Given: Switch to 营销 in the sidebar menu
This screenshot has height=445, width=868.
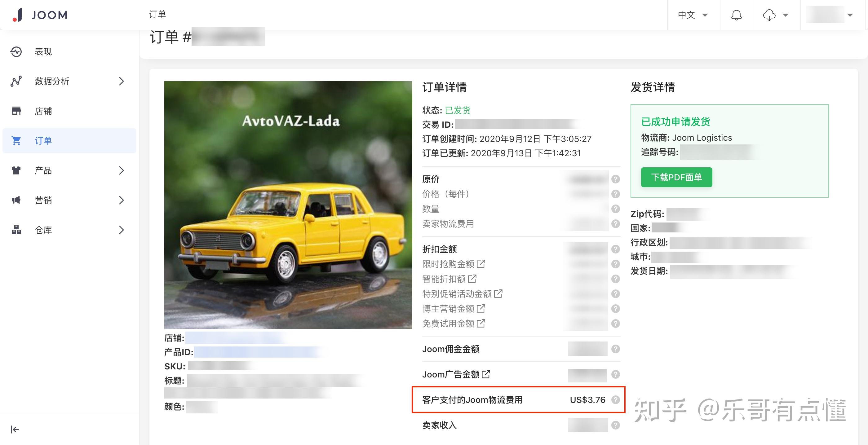Looking at the screenshot, I should [43, 200].
